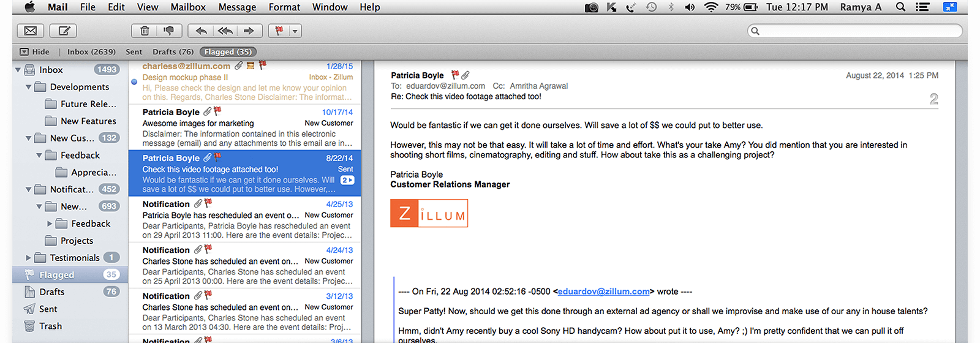Image resolution: width=980 pixels, height=343 pixels.
Task: Click the Get Mail envelope button
Action: tap(30, 31)
